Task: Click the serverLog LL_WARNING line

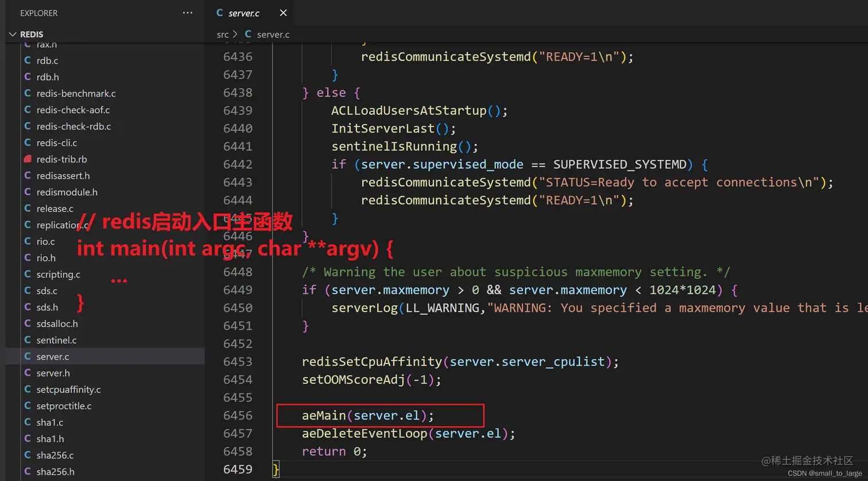Action: 599,308
